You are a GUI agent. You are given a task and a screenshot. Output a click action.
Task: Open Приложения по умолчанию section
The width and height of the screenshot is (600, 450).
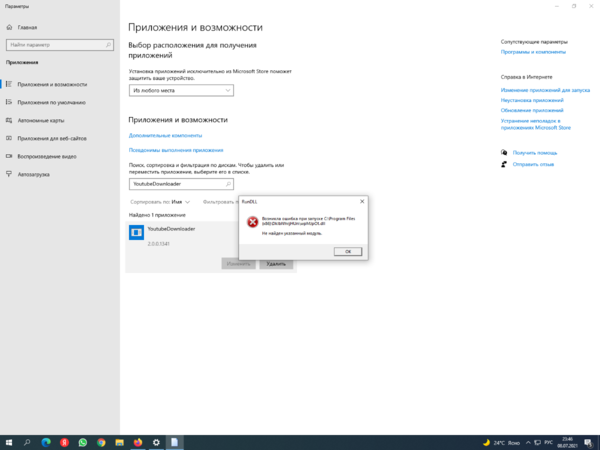[51, 102]
